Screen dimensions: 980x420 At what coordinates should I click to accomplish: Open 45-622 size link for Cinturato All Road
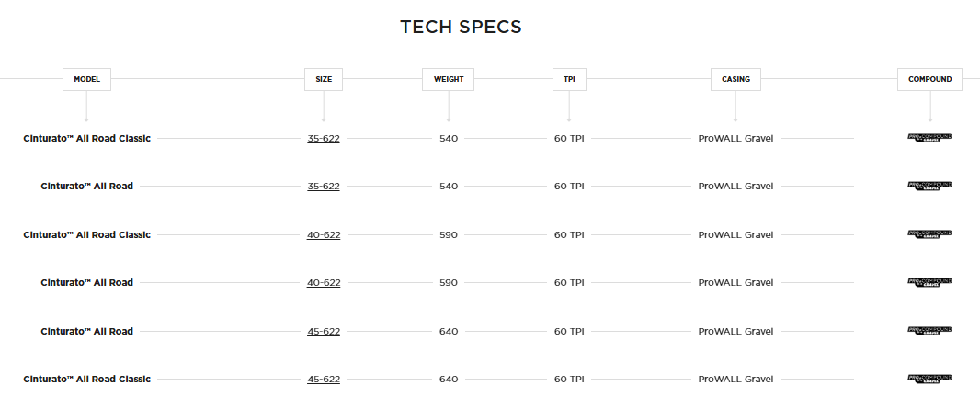tap(324, 331)
